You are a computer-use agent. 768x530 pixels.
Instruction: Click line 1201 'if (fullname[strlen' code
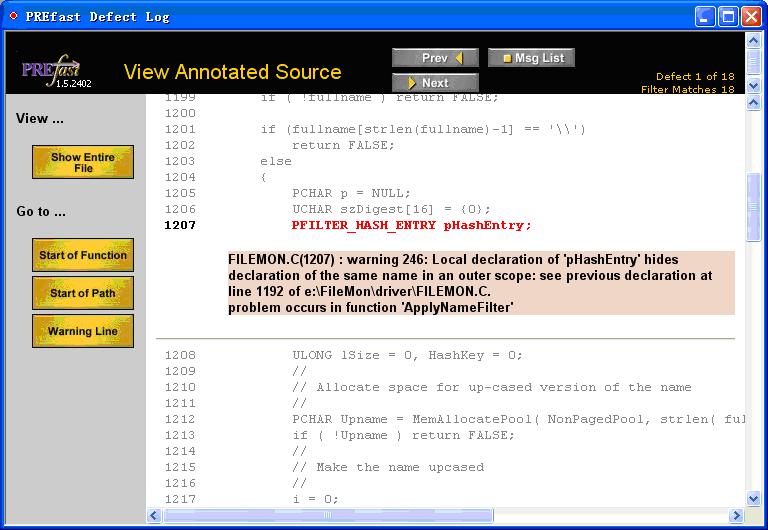(x=423, y=129)
